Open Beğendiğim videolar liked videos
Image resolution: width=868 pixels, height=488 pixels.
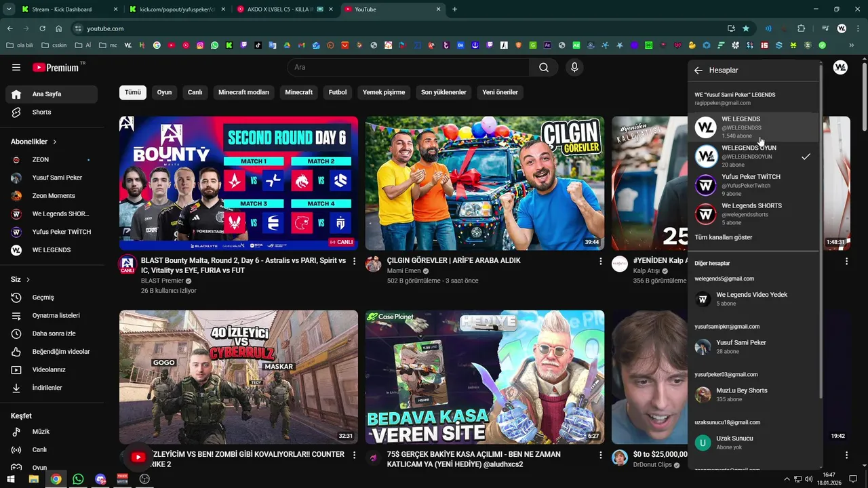click(52, 352)
